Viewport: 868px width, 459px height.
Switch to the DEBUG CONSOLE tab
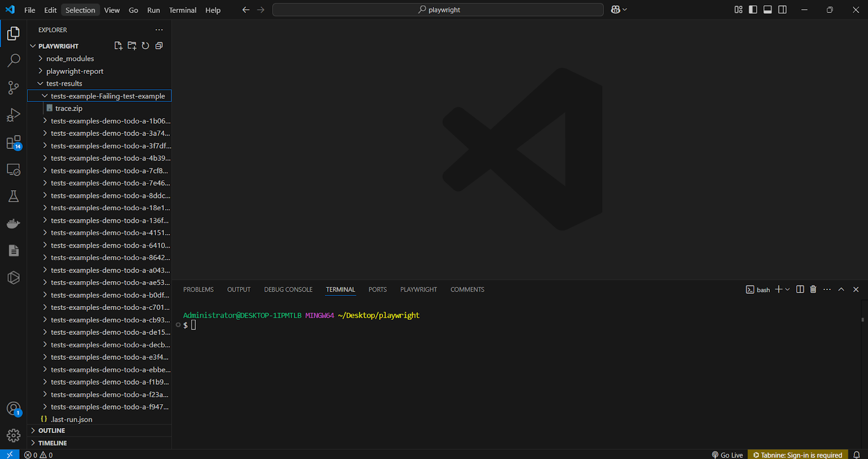click(288, 289)
